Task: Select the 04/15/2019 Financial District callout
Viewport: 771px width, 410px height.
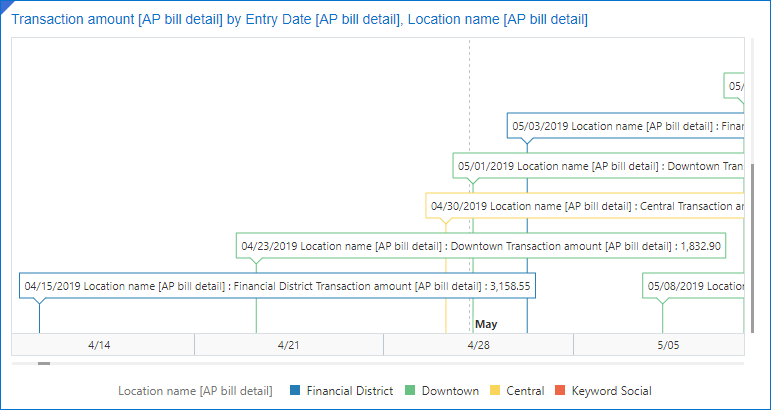Action: tap(279, 285)
